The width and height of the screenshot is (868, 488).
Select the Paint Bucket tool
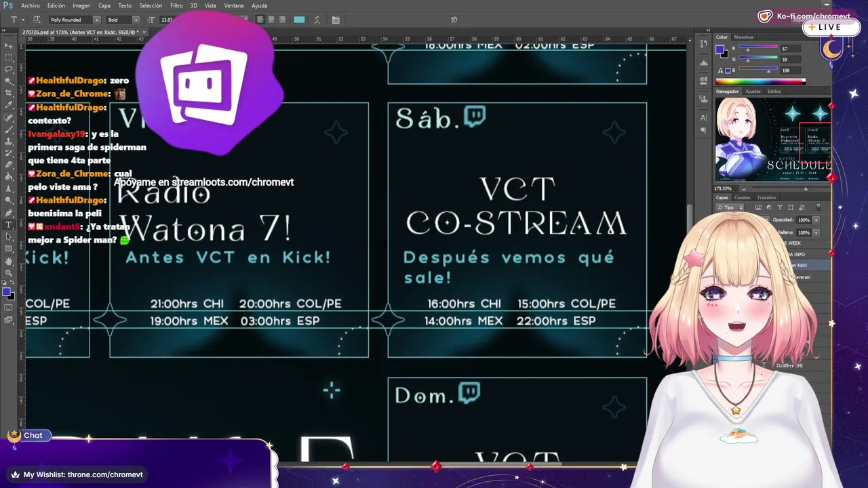[x=9, y=177]
